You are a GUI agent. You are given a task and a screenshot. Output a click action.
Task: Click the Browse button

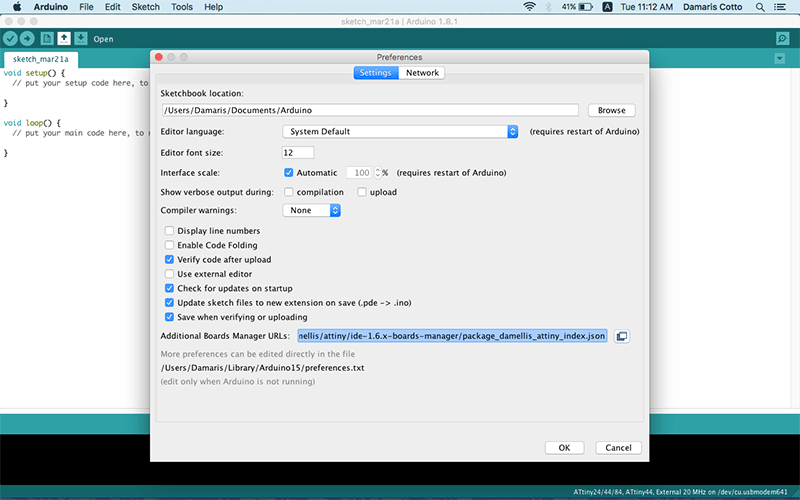[x=611, y=110]
